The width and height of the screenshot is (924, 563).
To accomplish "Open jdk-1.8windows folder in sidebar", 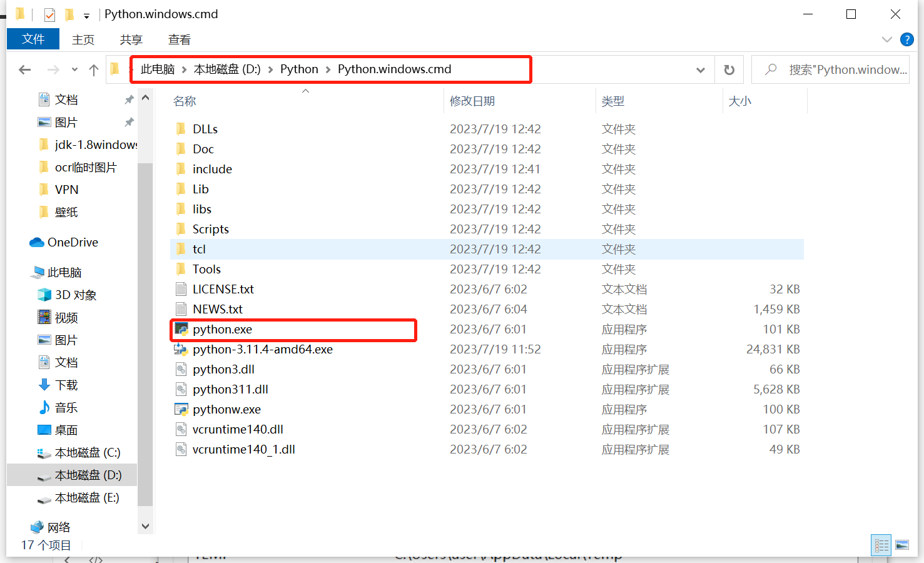I will [96, 145].
